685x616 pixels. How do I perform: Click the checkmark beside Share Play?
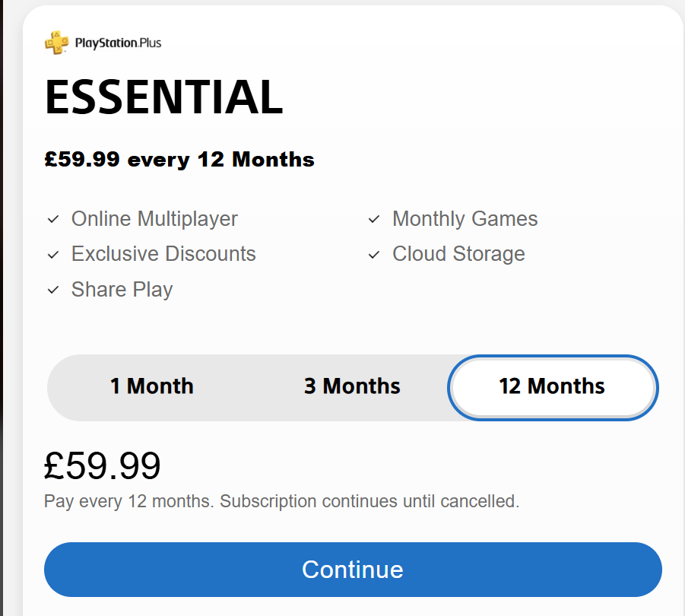pos(53,290)
